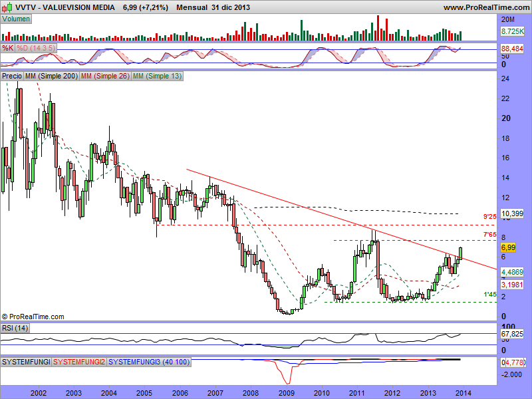Click the -2.000 SYSTEMFUNGI axis label

point(511,374)
